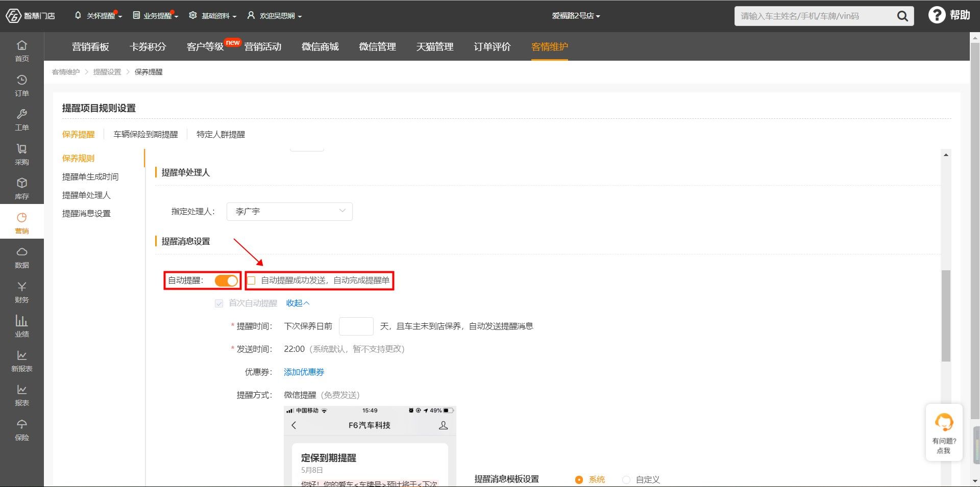Click the 首次自动提醒 checkbox
980x487 pixels.
(x=219, y=303)
